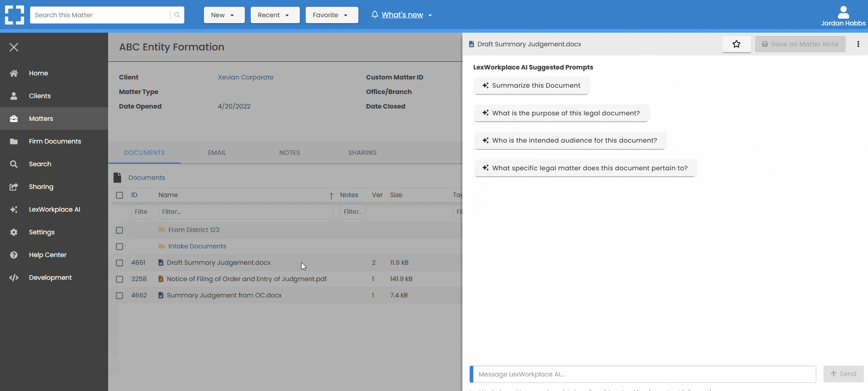
Task: Check the From District 123 folder checkbox
Action: 119,230
